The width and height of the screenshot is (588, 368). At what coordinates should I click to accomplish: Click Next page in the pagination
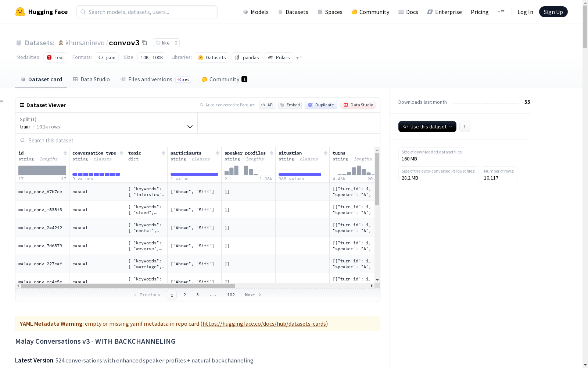pyautogui.click(x=253, y=295)
